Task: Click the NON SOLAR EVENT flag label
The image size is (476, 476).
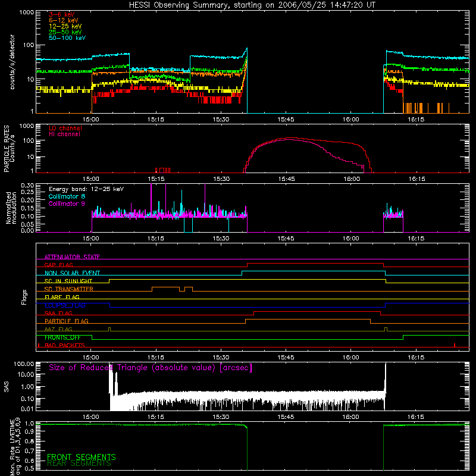Action: coord(72,273)
